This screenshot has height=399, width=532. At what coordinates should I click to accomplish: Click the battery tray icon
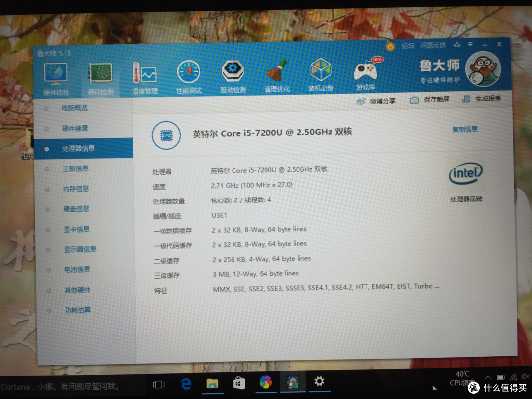pyautogui.click(x=500, y=377)
